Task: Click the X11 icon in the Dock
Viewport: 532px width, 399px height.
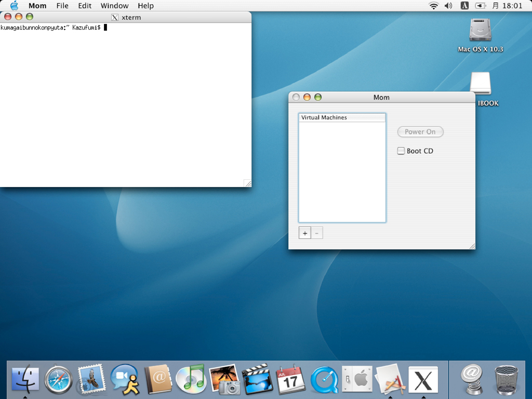Action: coord(423,380)
